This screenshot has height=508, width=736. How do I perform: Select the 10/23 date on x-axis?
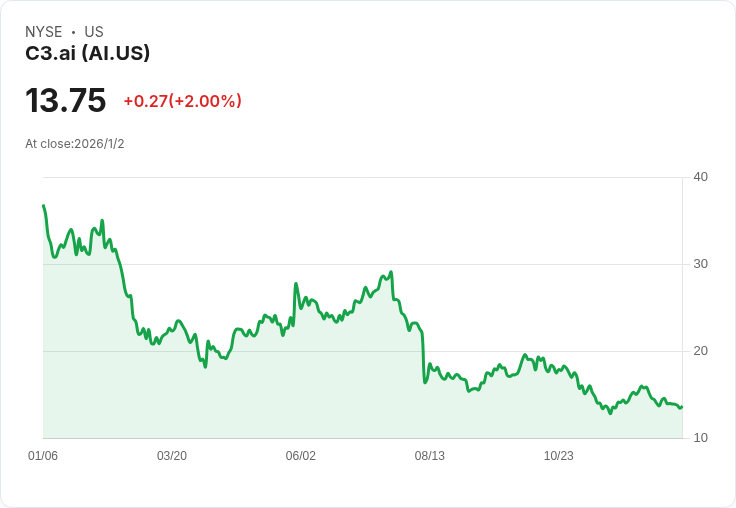point(558,456)
